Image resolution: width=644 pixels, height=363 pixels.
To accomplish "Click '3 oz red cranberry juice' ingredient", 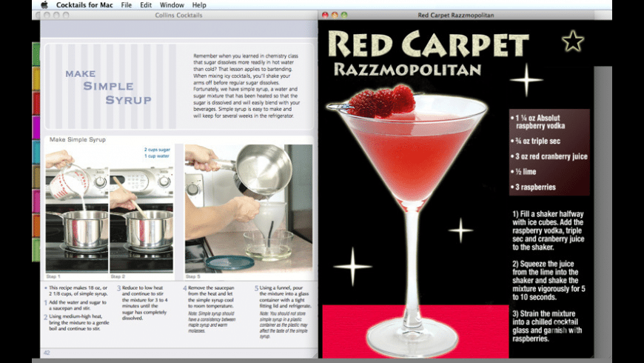I will [549, 156].
